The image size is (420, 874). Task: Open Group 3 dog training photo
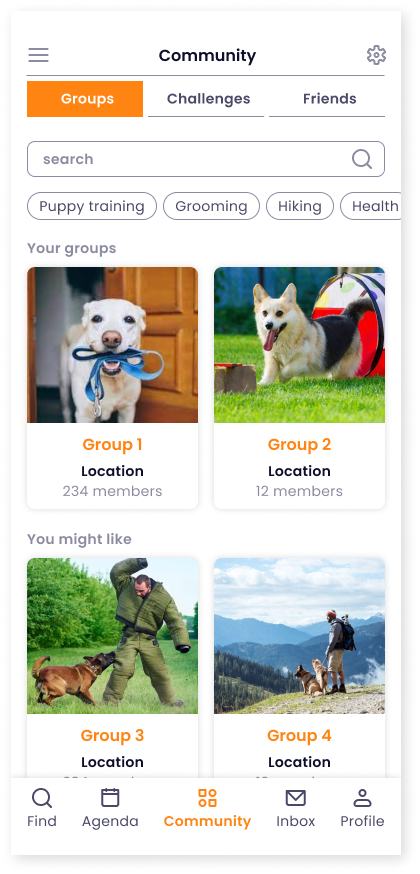click(x=113, y=636)
